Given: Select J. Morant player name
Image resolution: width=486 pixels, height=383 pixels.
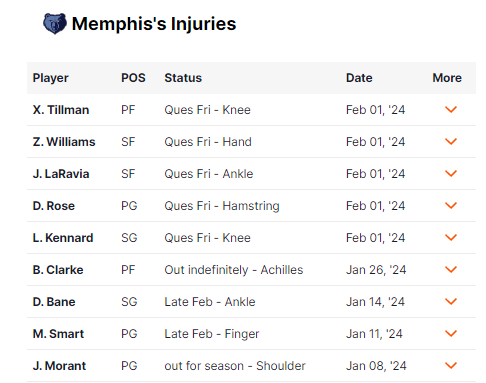Looking at the screenshot, I should click(x=59, y=366).
